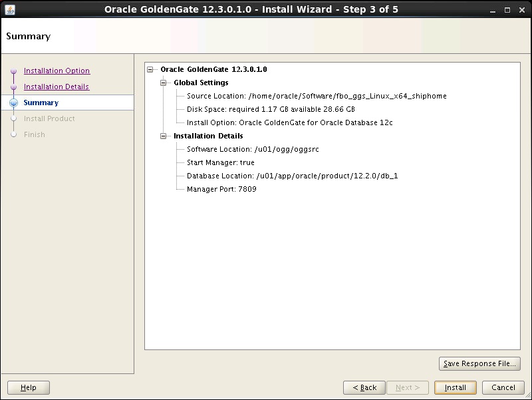Collapse the Global Settings tree node
Image resolution: width=532 pixels, height=400 pixels.
click(x=163, y=83)
